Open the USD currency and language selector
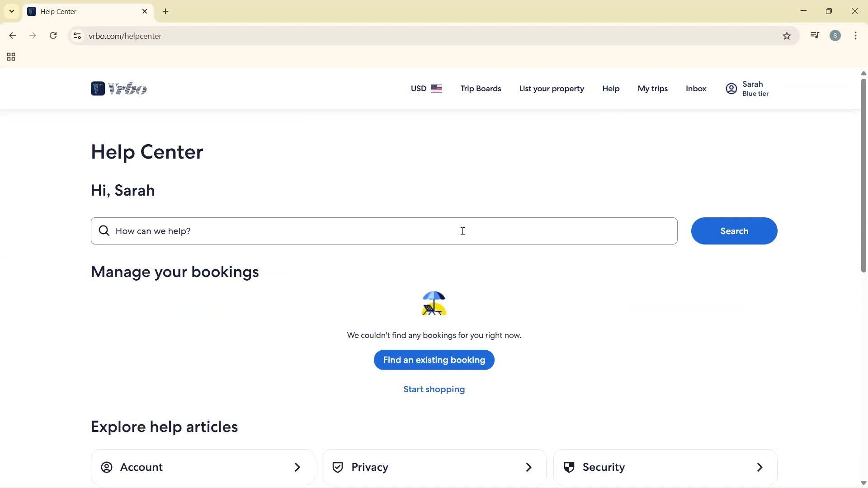Screen dimensions: 868x488 (x=425, y=88)
